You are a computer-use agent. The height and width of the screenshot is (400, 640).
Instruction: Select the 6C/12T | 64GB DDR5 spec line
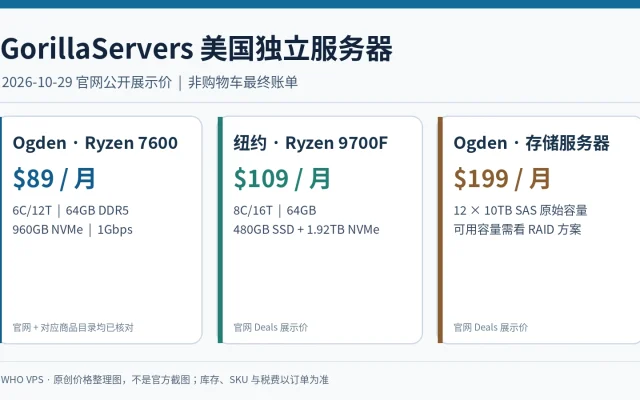[x=71, y=211]
